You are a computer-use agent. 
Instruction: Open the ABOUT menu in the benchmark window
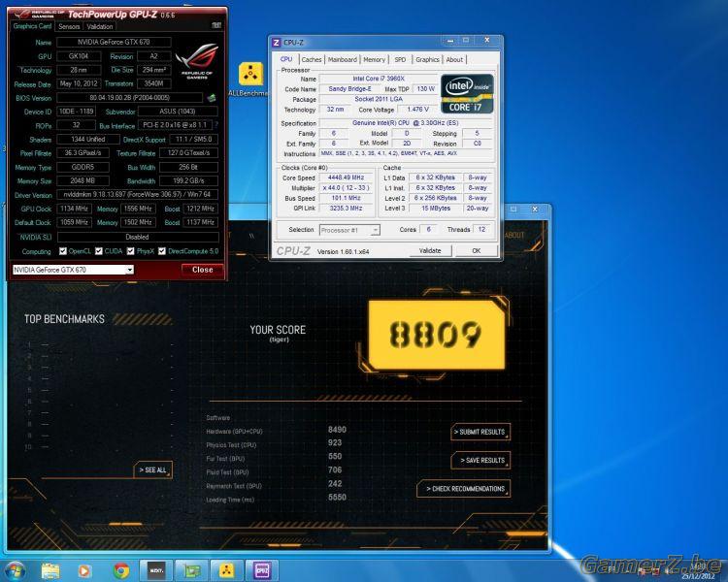(x=514, y=236)
